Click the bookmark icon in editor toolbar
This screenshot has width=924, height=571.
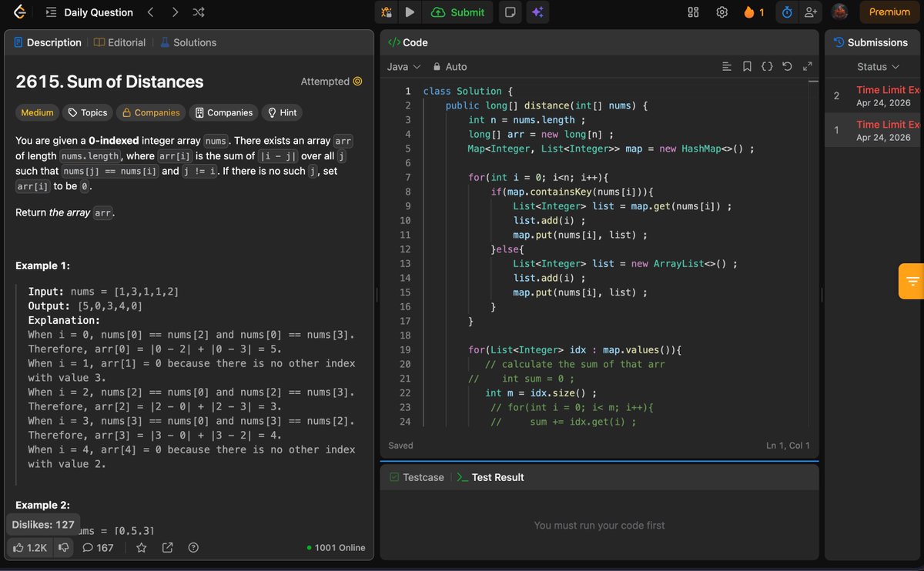747,67
